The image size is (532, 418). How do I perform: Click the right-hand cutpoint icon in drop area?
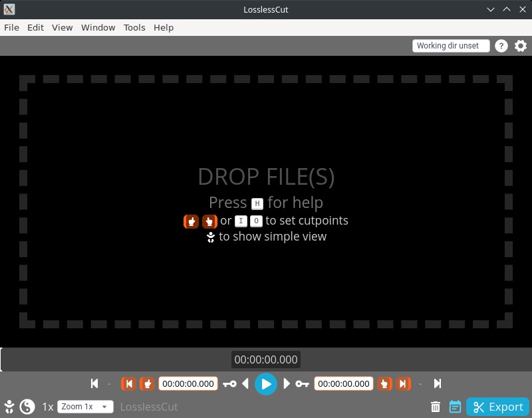(209, 221)
